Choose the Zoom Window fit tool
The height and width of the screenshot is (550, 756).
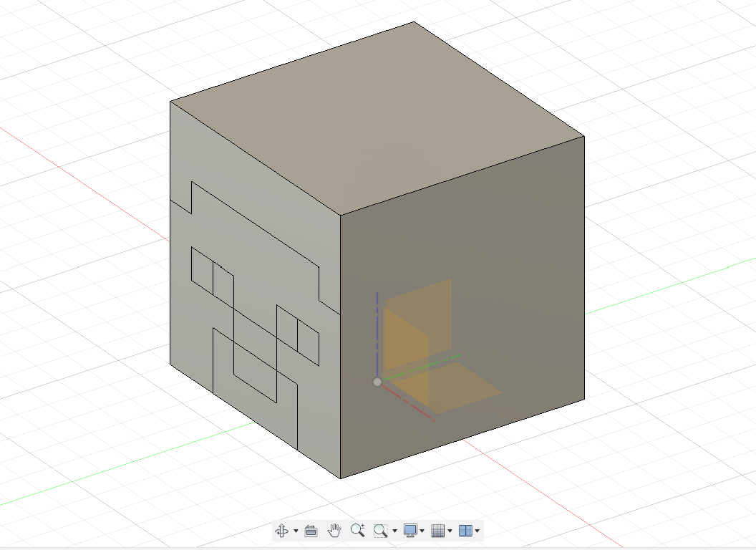(x=380, y=531)
